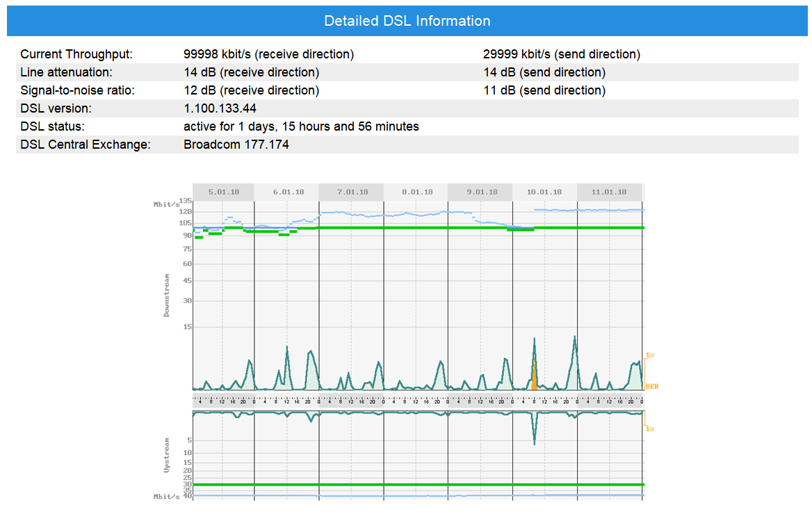Click the 6.01.18 date header
Screen dimensions: 812x517
pos(287,192)
